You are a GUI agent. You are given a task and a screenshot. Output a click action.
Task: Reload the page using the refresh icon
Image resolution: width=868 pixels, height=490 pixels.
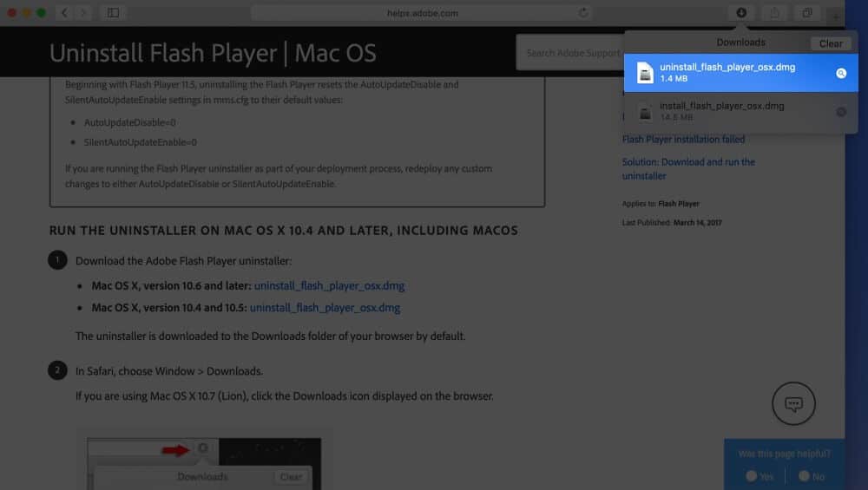point(583,13)
